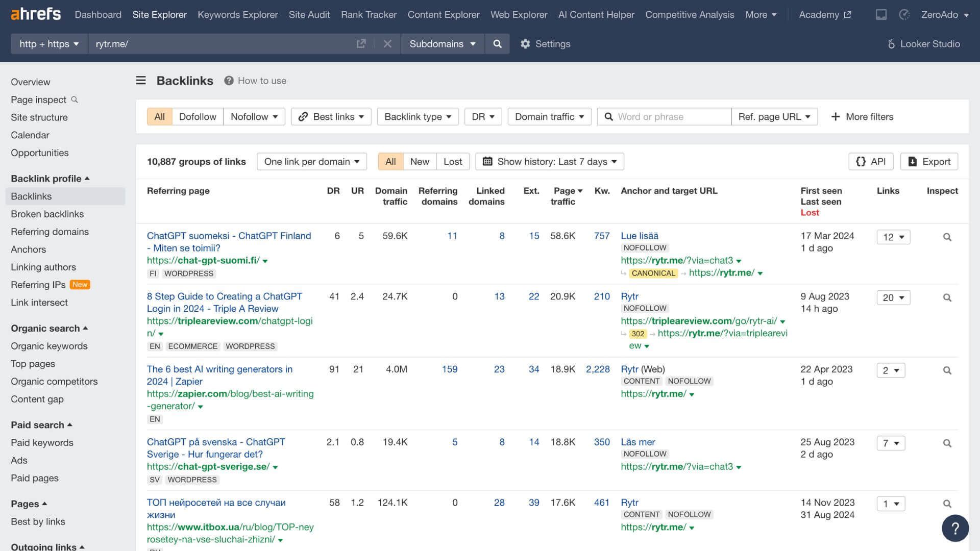980x551 pixels.
Task: Open Content Explorer
Action: 444,15
